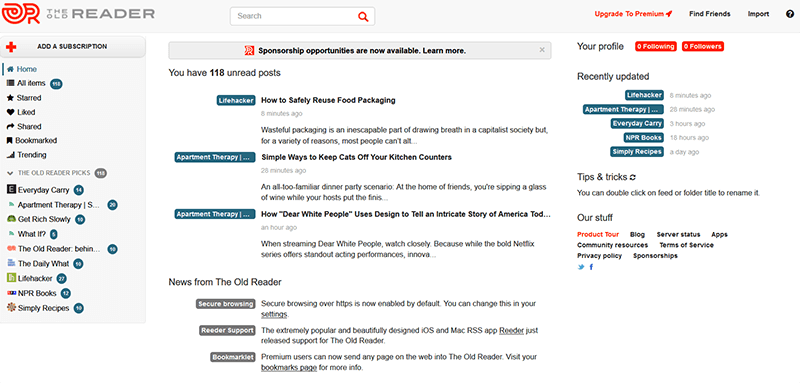Refresh Tips & tricks icon
The image size is (800, 383).
(633, 177)
